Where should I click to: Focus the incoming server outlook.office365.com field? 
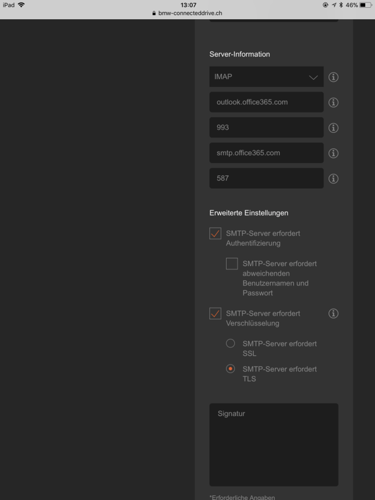tap(266, 102)
